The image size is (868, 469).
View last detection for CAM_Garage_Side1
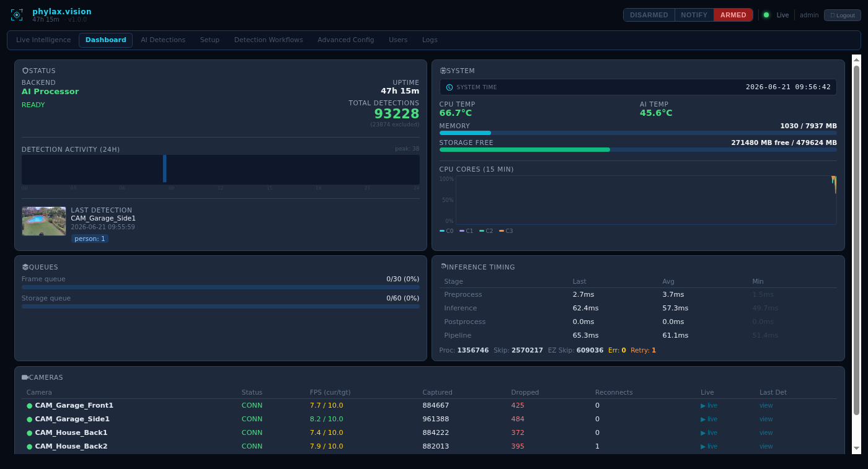pyautogui.click(x=766, y=419)
